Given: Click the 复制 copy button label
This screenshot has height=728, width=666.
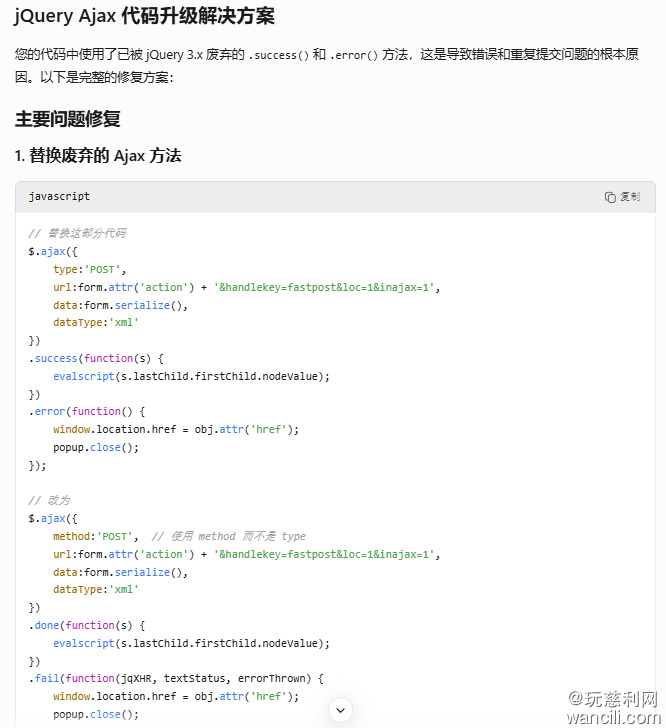Looking at the screenshot, I should (630, 197).
